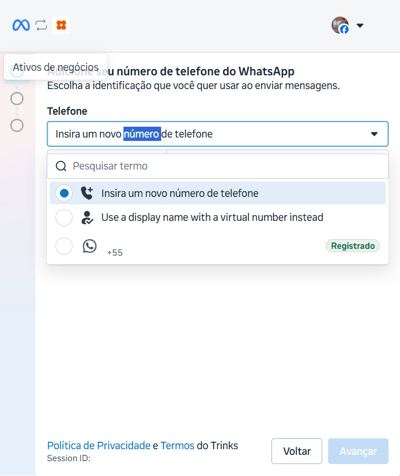Expand the account dropdown arrow in header
Image resolution: width=400 pixels, height=476 pixels.
[360, 25]
